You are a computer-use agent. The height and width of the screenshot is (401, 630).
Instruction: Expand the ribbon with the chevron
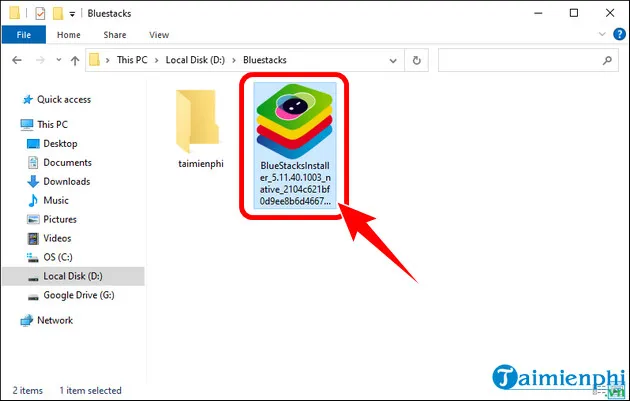click(x=602, y=34)
